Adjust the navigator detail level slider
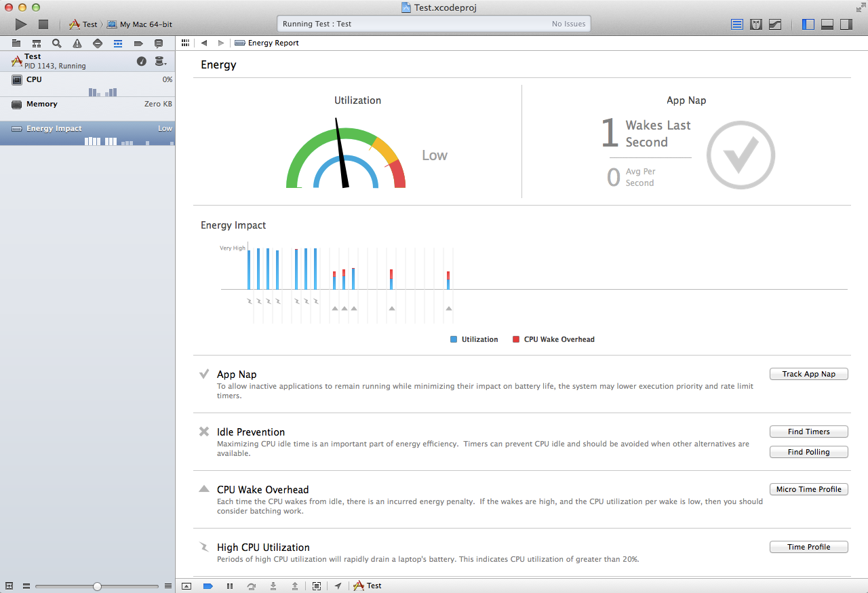Screen dimensions: 868x593 tap(97, 586)
